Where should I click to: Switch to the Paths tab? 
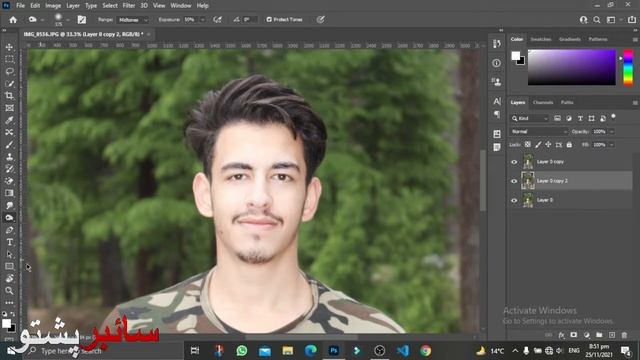click(x=567, y=102)
